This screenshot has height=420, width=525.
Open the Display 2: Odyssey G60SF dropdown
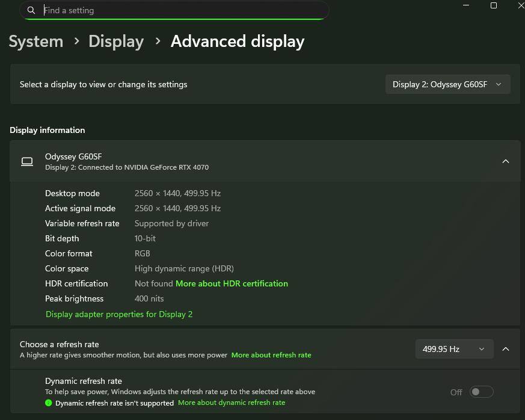coord(447,84)
